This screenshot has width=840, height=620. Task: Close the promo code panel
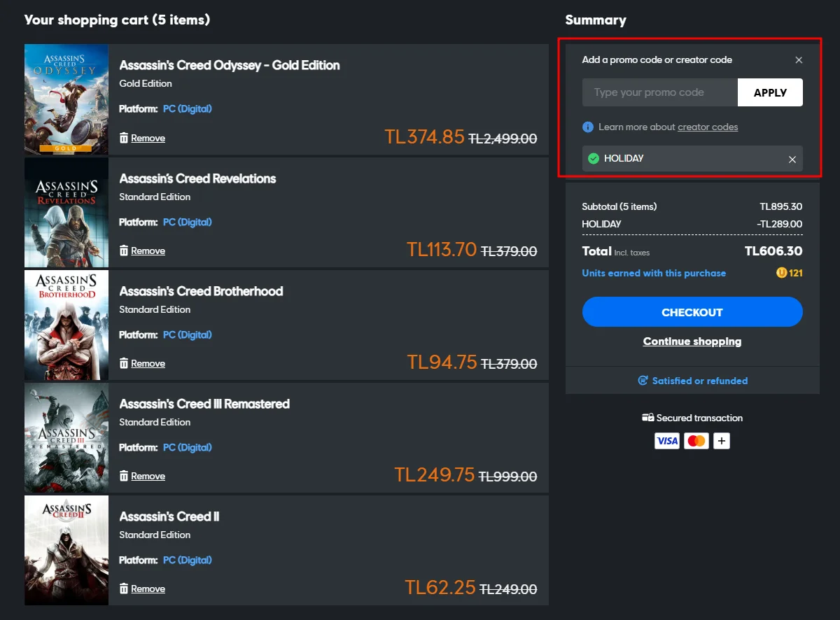pyautogui.click(x=799, y=60)
